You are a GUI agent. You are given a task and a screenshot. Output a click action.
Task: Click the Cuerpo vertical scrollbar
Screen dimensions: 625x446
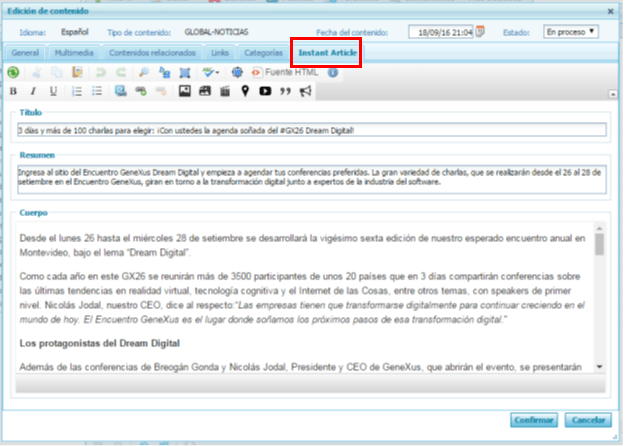[x=599, y=300]
